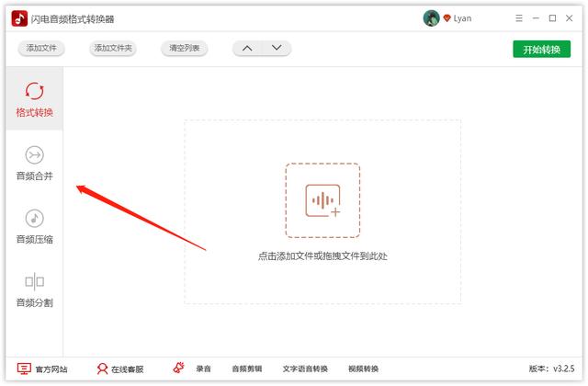Screen dimensions: 588x386
Task: Click the version text v3.2.5
Action: coord(551,369)
